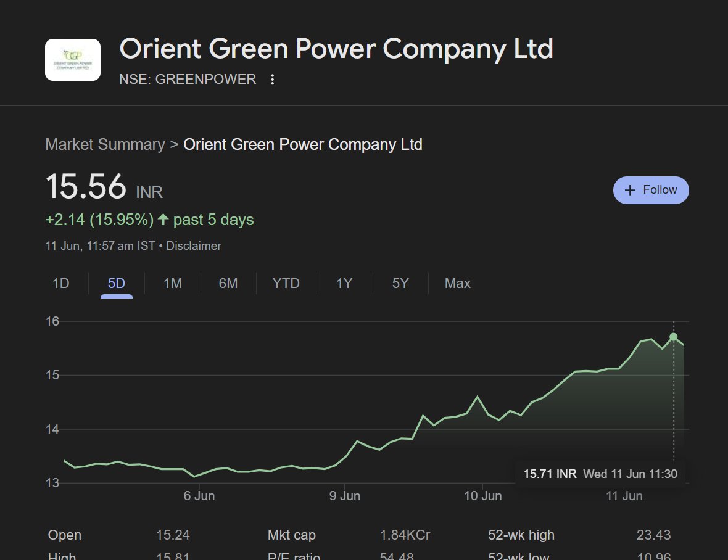This screenshot has width=728, height=560.
Task: Click the 15 y-axis label
Action: pos(52,375)
